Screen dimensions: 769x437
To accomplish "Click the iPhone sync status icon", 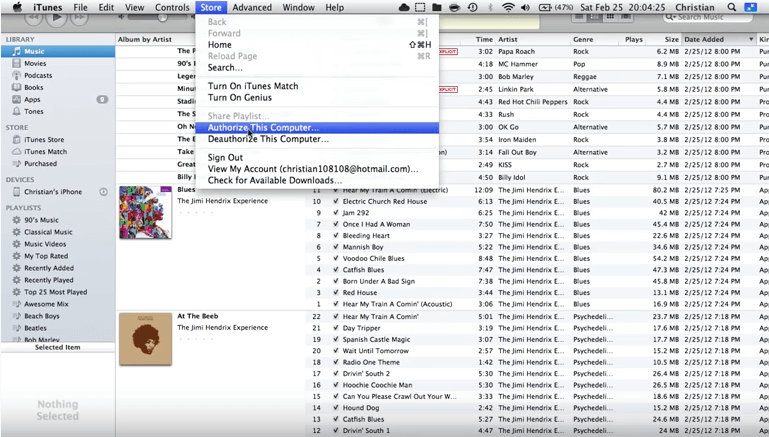I will click(103, 192).
